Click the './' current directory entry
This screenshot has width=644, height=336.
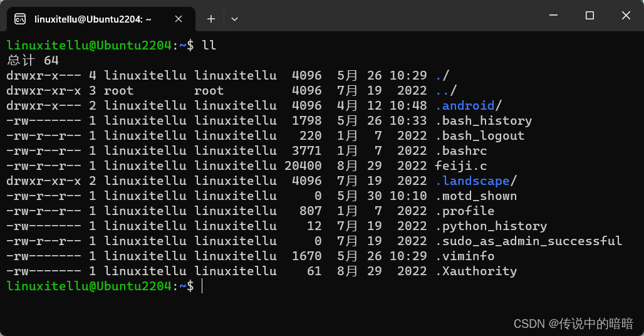[x=443, y=76]
